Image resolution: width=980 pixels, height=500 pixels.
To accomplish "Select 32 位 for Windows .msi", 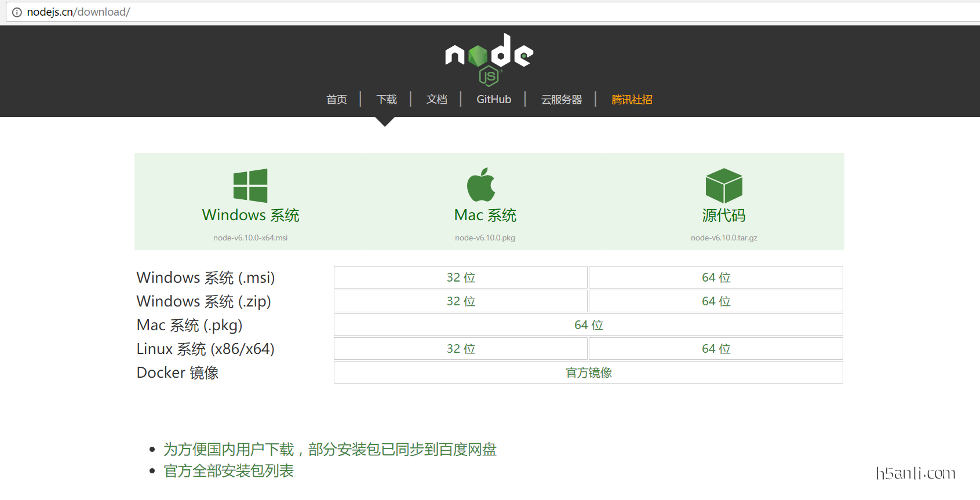I will point(461,278).
